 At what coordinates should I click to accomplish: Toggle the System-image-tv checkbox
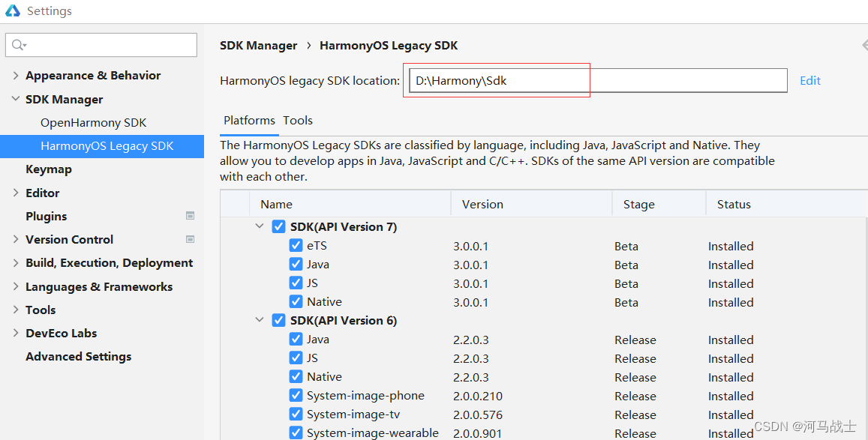click(x=296, y=414)
